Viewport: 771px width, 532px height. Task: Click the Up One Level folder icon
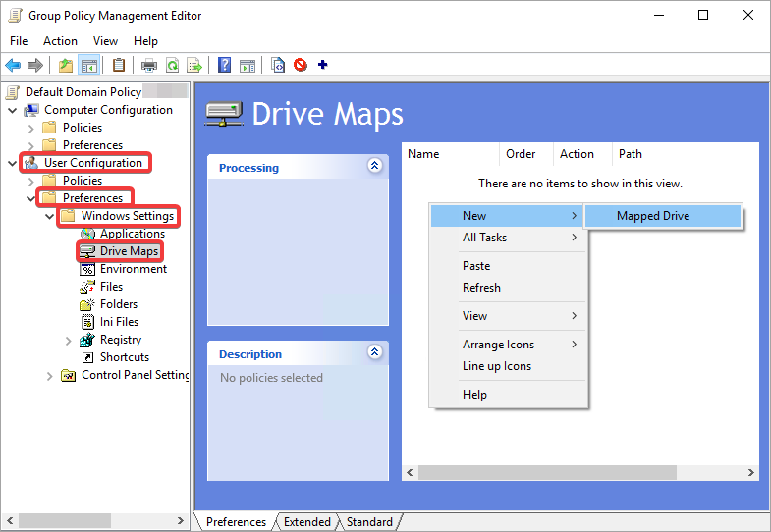(66, 65)
